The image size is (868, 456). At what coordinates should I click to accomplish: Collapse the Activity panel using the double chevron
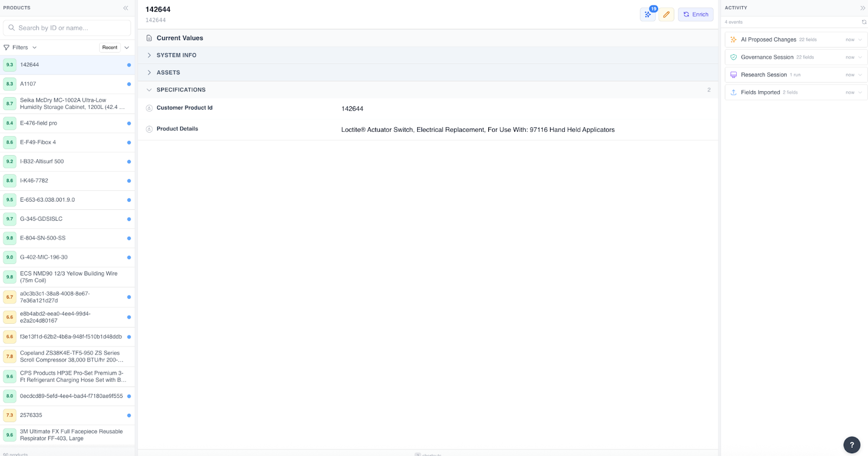[863, 8]
